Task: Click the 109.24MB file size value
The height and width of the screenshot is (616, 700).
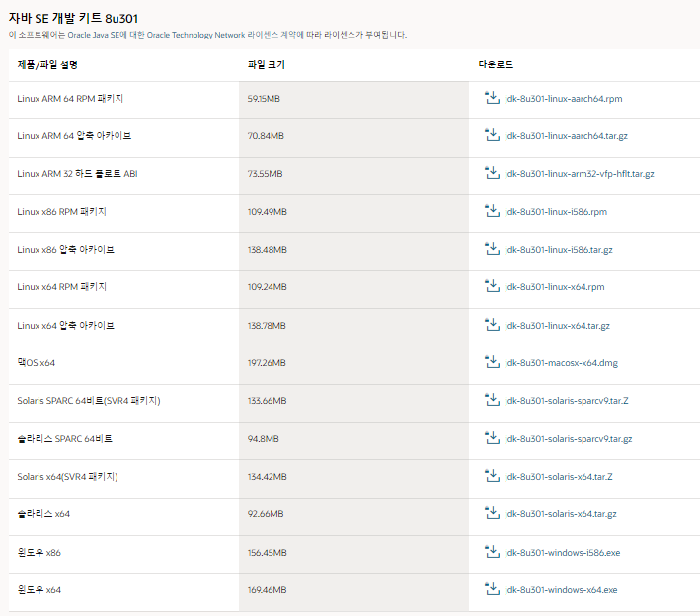Action: (268, 287)
